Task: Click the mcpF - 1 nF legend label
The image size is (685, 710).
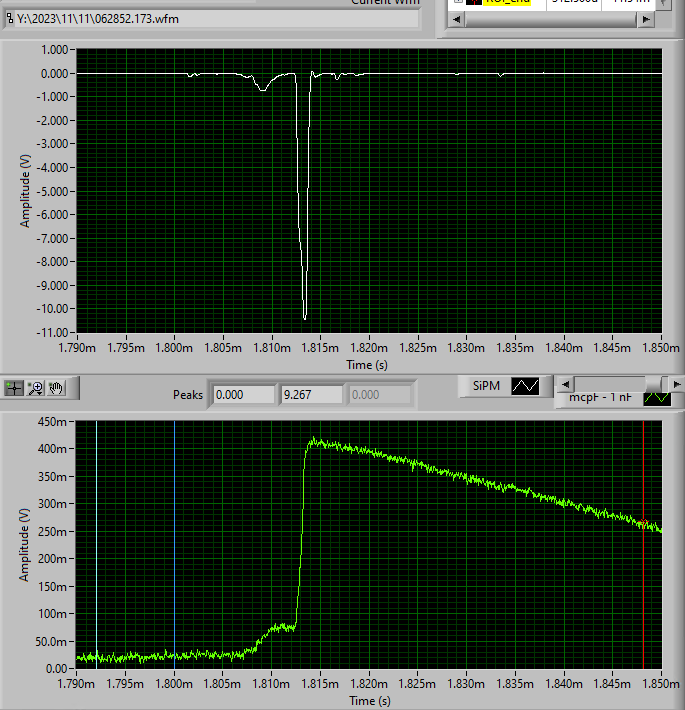Action: pyautogui.click(x=600, y=398)
